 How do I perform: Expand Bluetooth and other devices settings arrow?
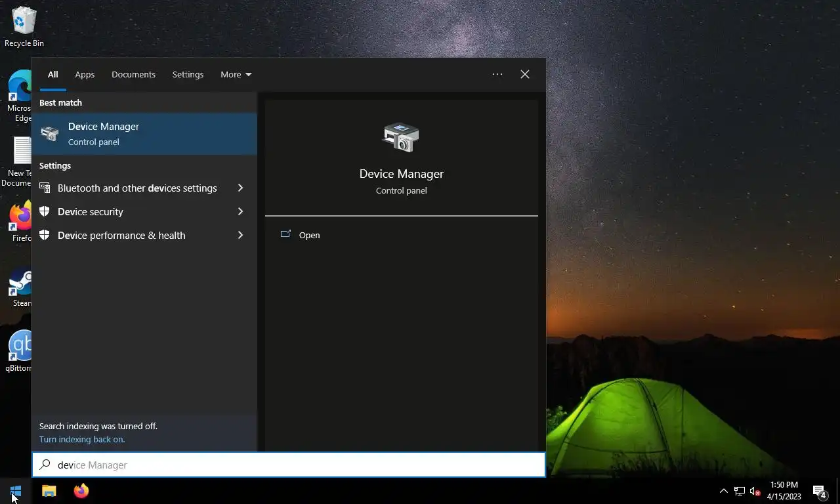tap(240, 188)
